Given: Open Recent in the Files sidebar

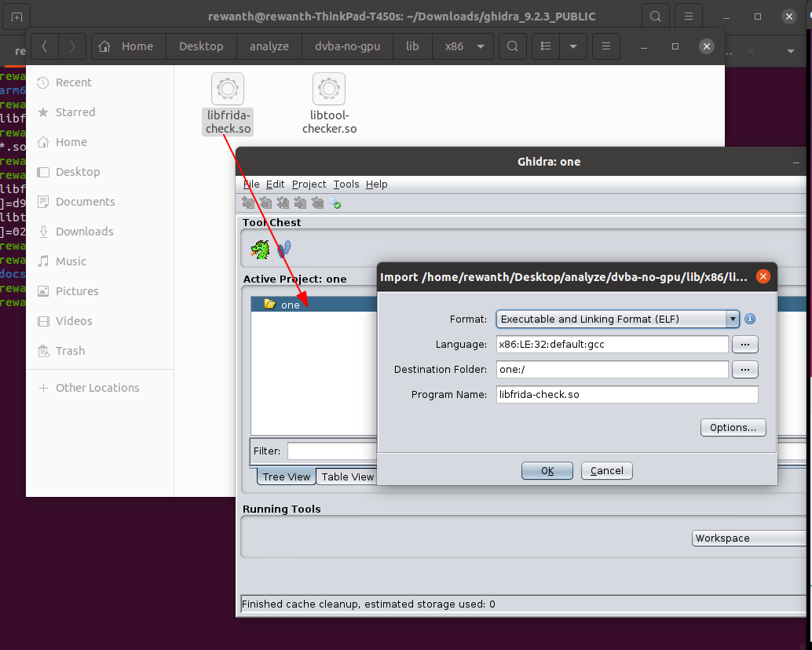Looking at the screenshot, I should tap(100, 82).
